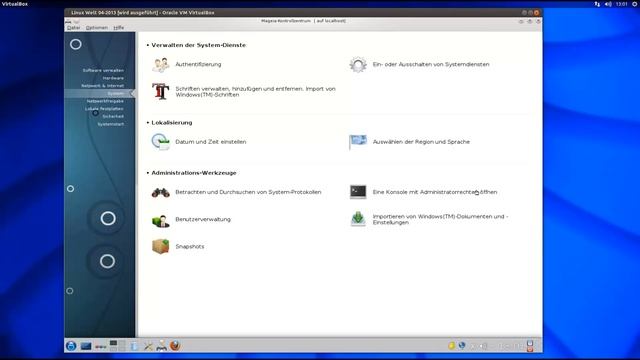Viewport: 640px width, 360px height.
Task: Open the desktop icon beside the start menu
Action: pyautogui.click(x=86, y=346)
